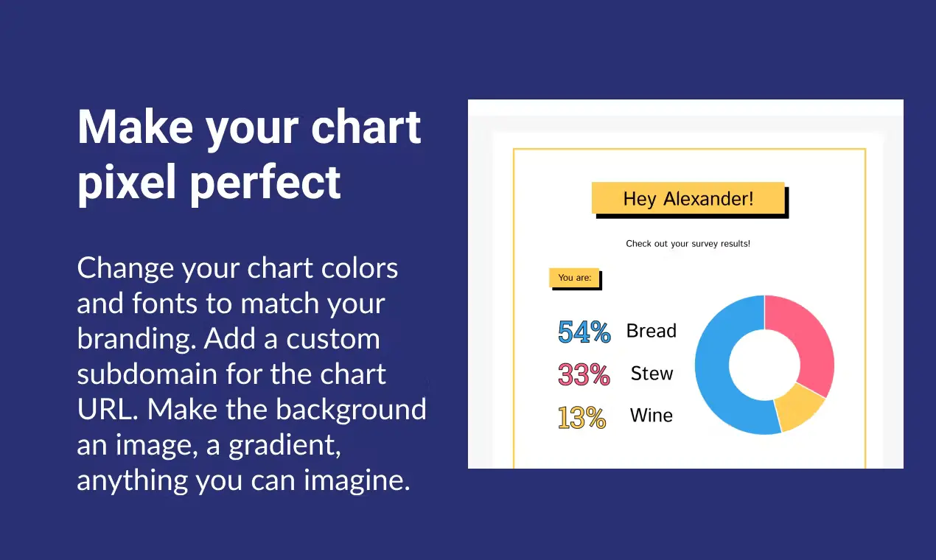
Task: Click the 'Hey Alexander!' yellow banner
Action: pos(688,198)
